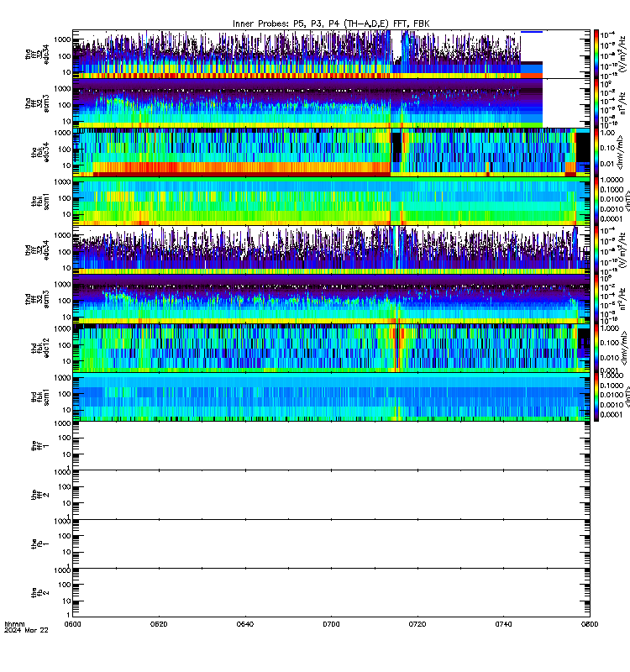Click the 'hhmm' axis unit label
The width and height of the screenshot is (630, 672).
pos(14,624)
